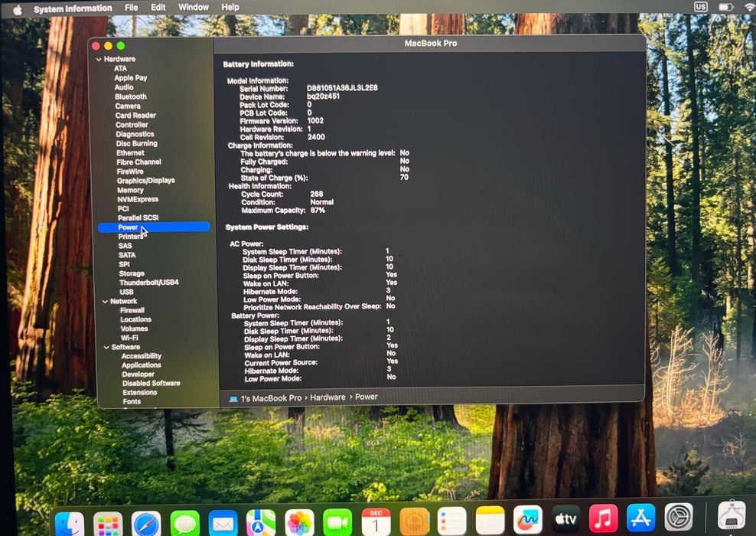
Task: Open the Help menu
Action: (x=230, y=7)
